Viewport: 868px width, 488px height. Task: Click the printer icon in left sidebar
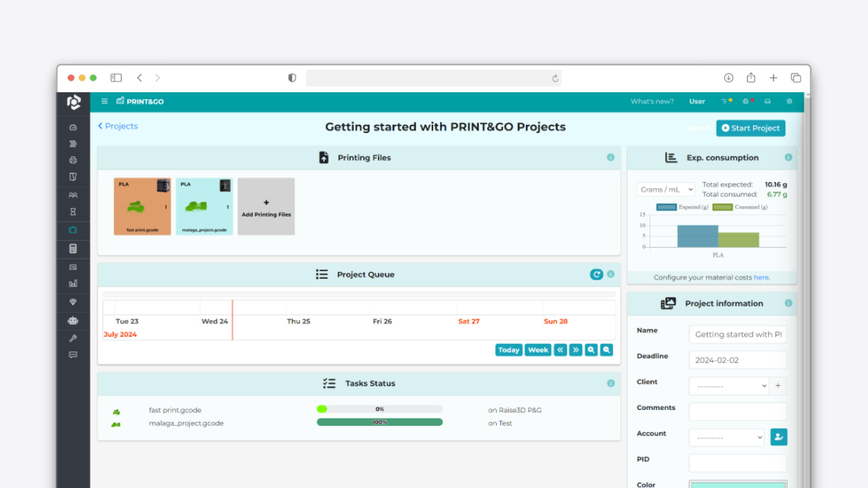[x=73, y=160]
